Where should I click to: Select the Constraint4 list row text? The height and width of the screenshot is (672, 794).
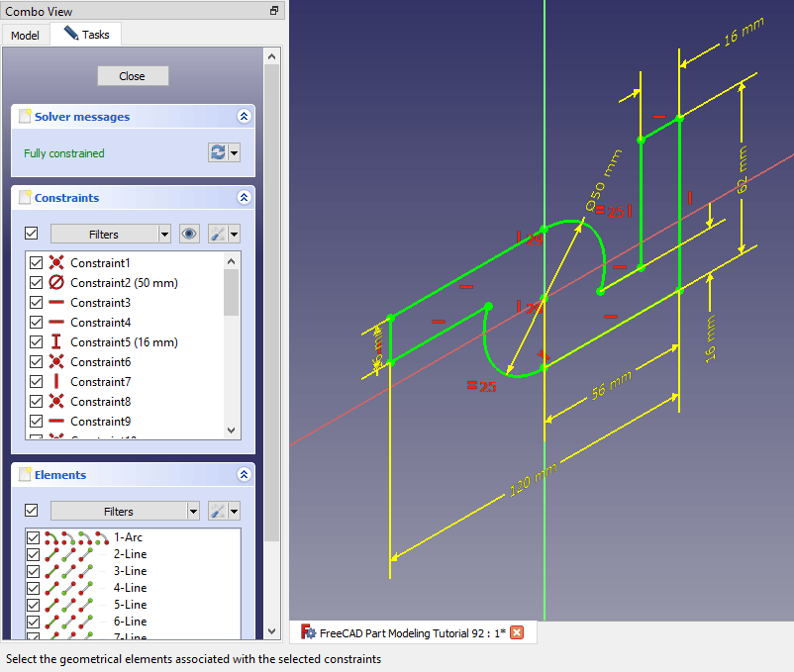[100, 323]
